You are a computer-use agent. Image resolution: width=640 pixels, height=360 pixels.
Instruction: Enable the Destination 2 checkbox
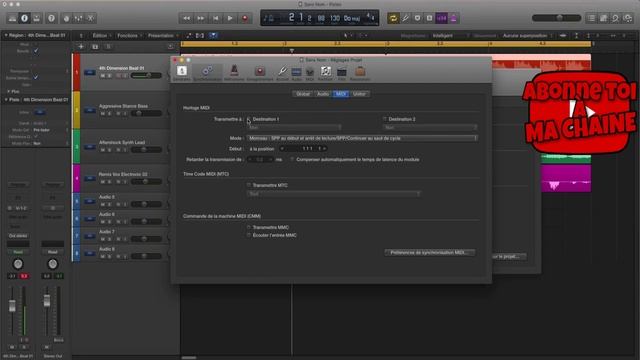click(x=384, y=119)
